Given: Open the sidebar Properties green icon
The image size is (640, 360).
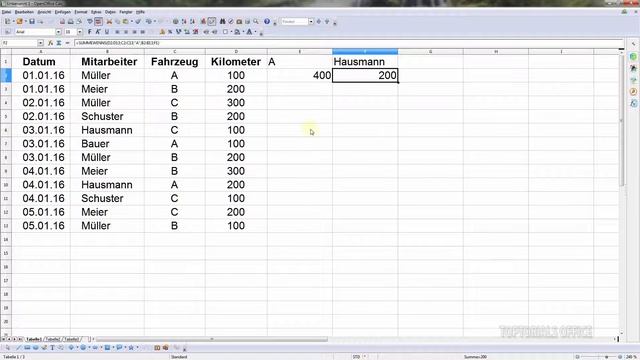Looking at the screenshot, I should click(633, 56).
